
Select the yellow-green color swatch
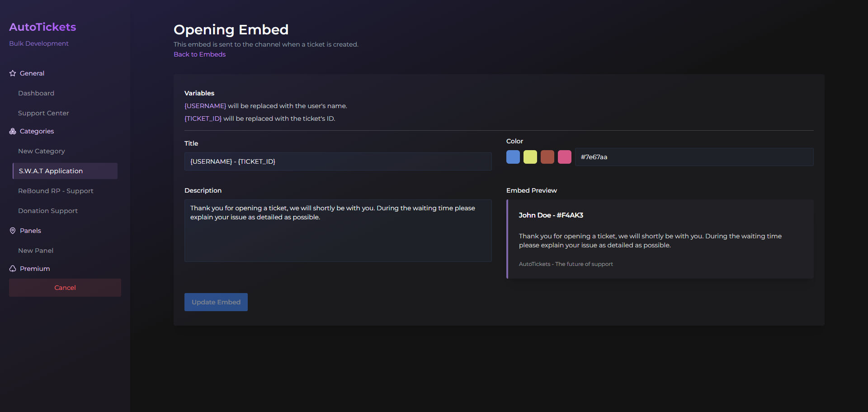click(x=530, y=157)
